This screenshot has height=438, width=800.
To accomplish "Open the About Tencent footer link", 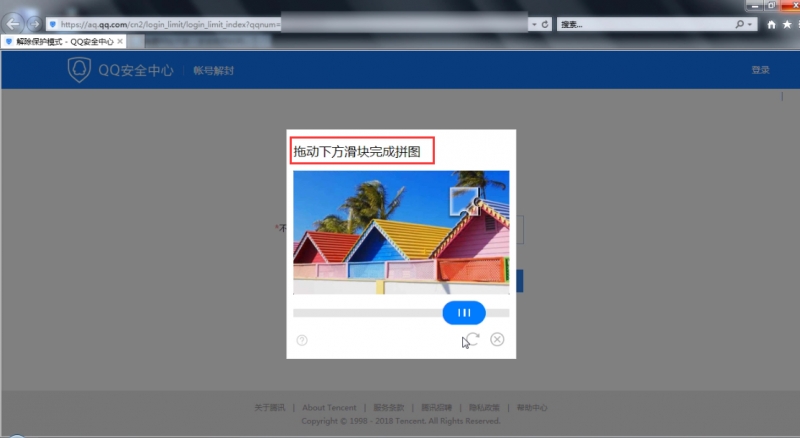I will (329, 407).
